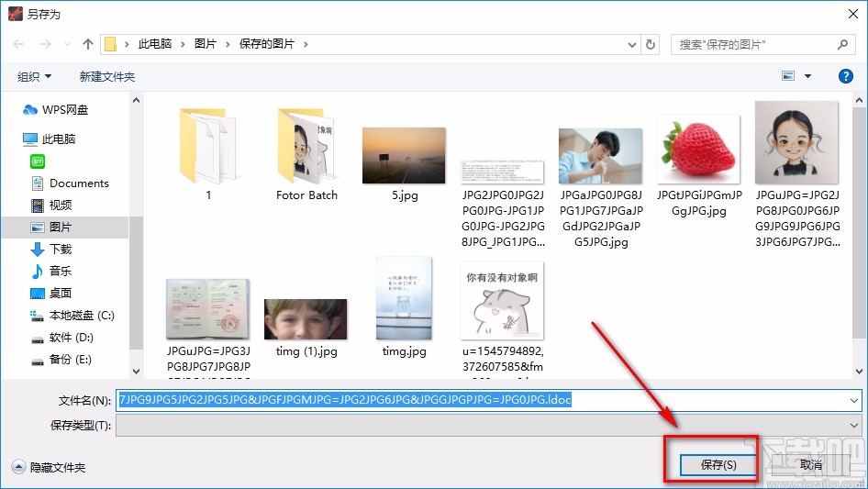Screen dimensions: 868x489
Task: Open 下载 folder in sidebar
Action: [x=51, y=250]
